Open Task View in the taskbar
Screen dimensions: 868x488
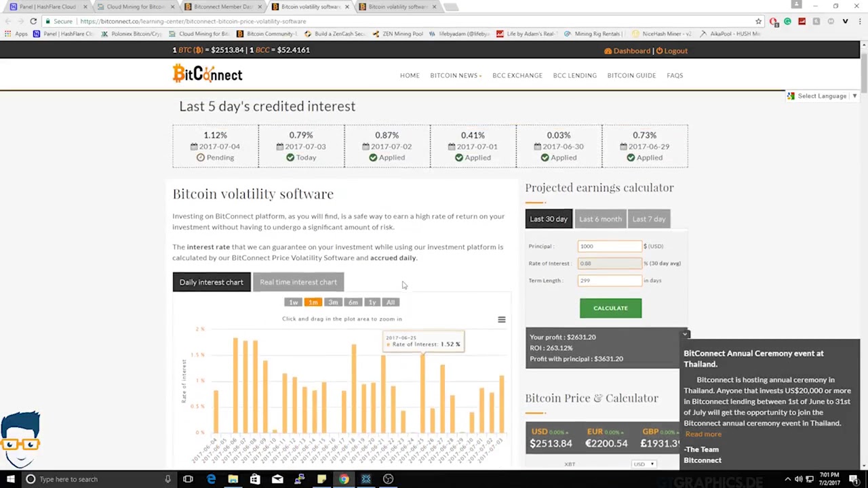(x=188, y=479)
